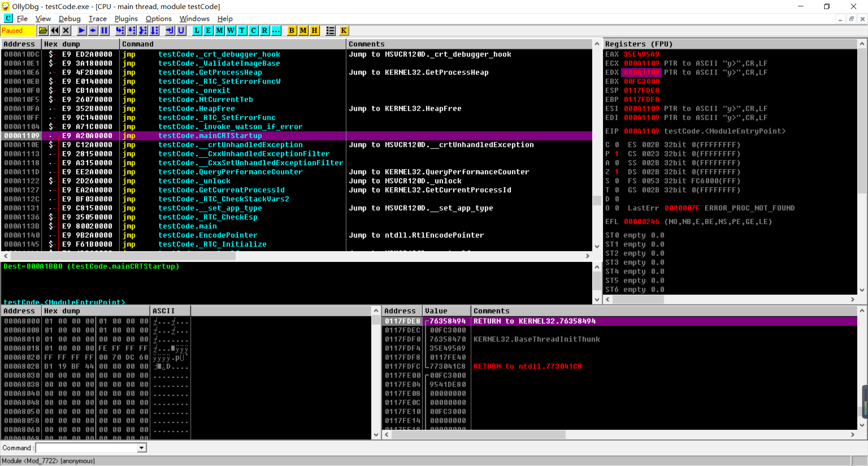Click LastErr ERROR_PROC_NOT_FOUND entry
868x466 pixels.
711,208
